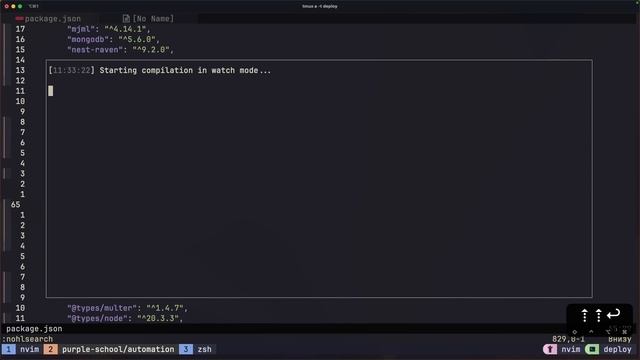The width and height of the screenshot is (640, 360).
Task: Click the file icon beside [No Name] tab
Action: [126, 19]
